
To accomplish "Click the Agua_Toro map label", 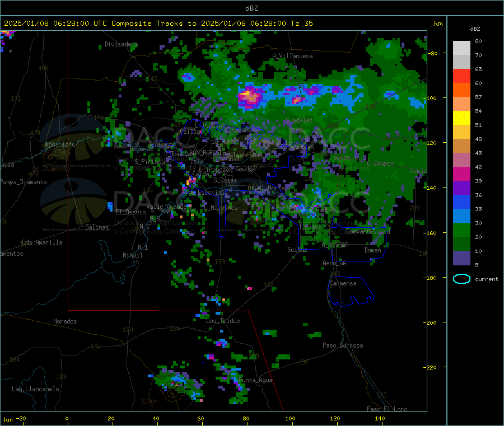I will [x=60, y=144].
